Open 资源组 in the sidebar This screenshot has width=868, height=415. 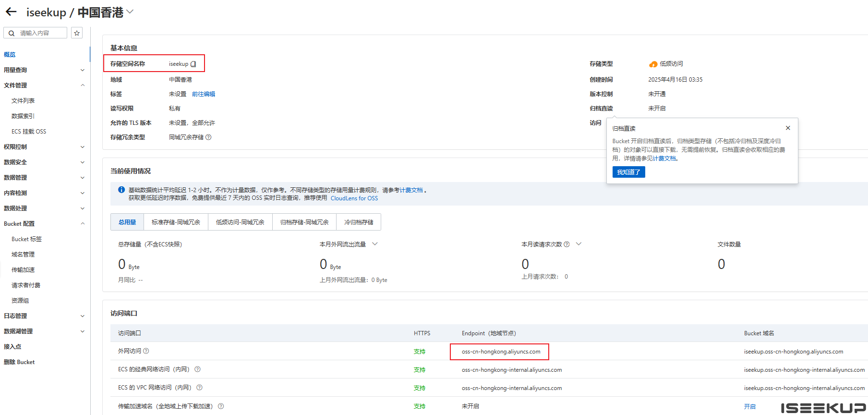(20, 301)
